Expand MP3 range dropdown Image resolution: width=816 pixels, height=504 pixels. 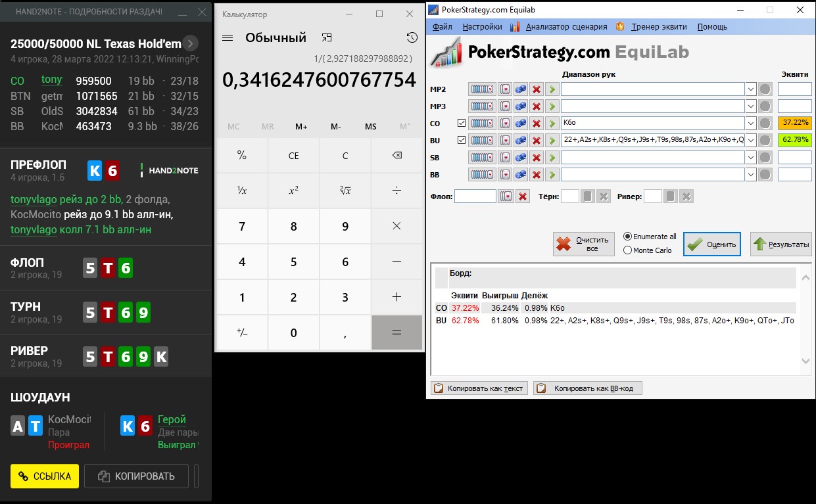pyautogui.click(x=751, y=106)
